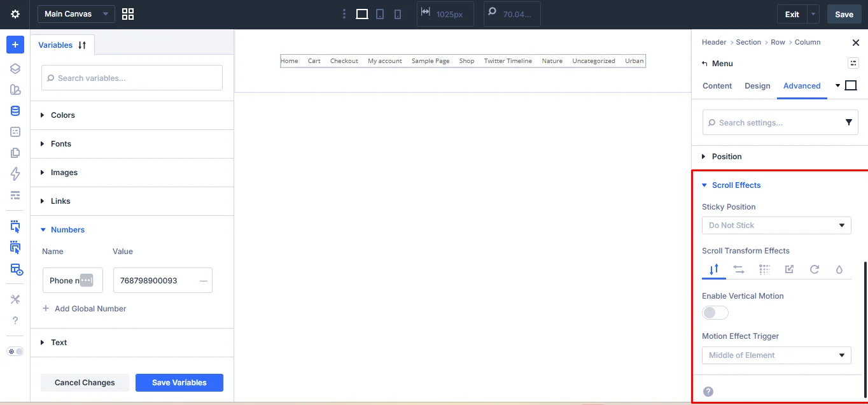Click the square icon next to tabs
Image resolution: width=868 pixels, height=405 pixels.
(851, 85)
